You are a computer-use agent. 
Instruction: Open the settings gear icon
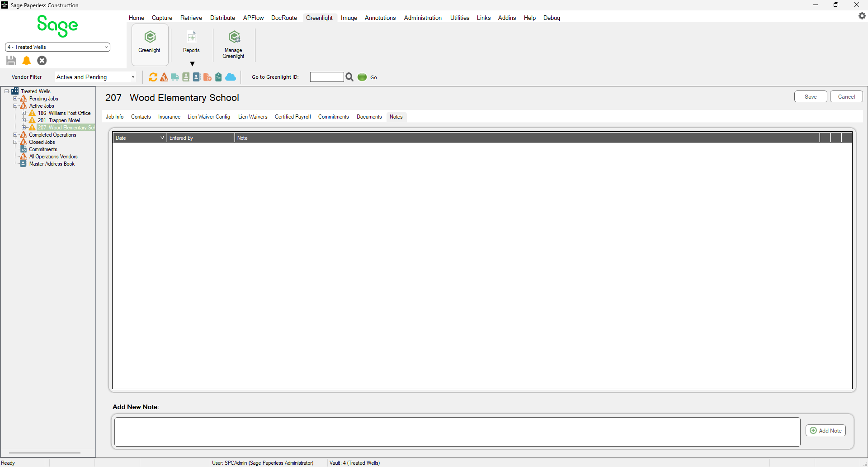[x=862, y=16]
